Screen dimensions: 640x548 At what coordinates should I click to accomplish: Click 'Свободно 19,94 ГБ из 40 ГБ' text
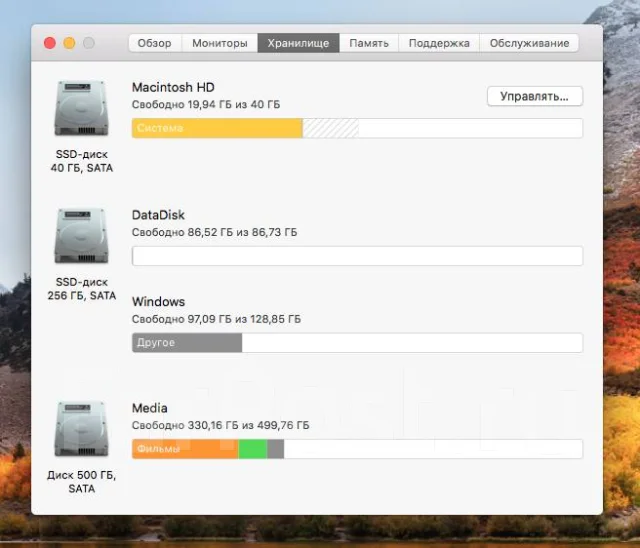[x=206, y=104]
